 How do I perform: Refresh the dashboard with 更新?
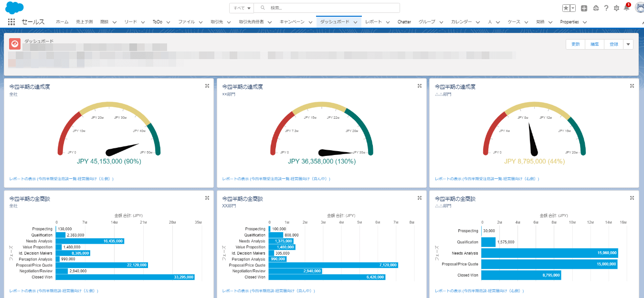tap(575, 44)
